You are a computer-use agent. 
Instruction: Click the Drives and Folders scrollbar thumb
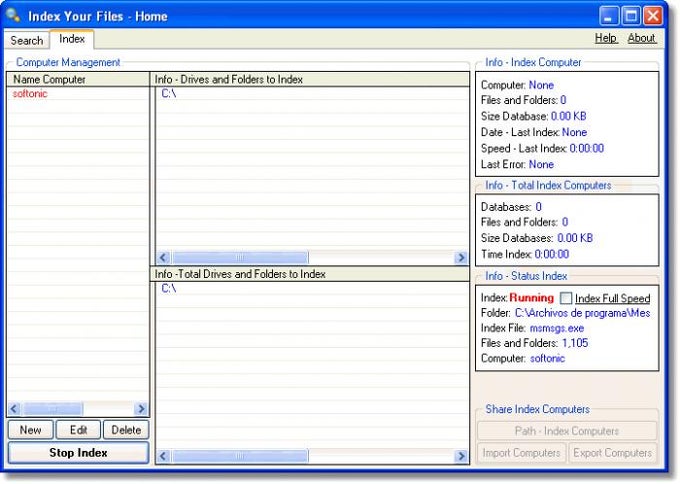(240, 258)
